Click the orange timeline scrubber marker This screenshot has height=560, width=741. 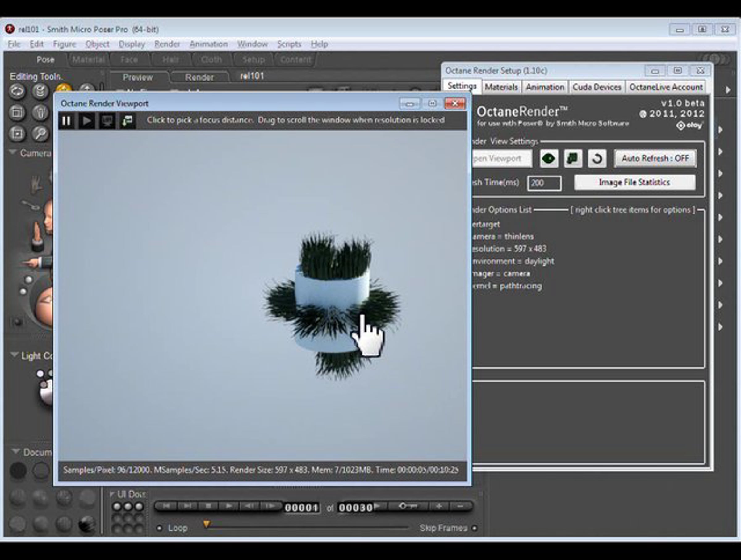pos(207,524)
